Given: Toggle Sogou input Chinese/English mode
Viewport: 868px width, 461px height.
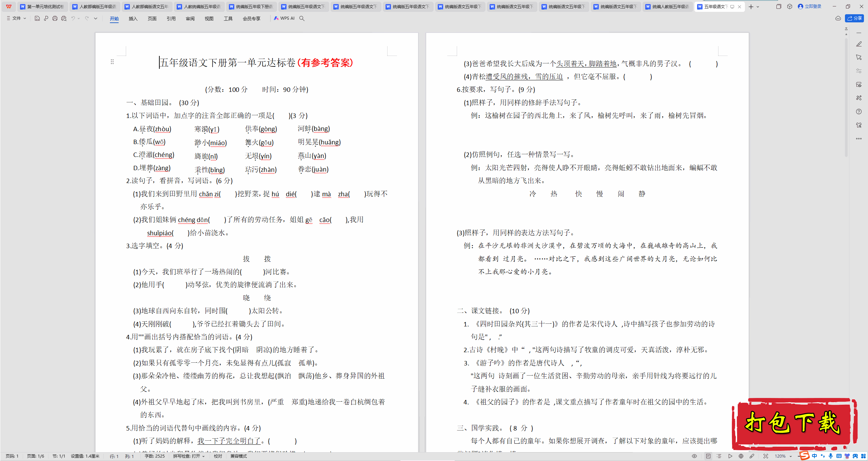Looking at the screenshot, I should [814, 456].
